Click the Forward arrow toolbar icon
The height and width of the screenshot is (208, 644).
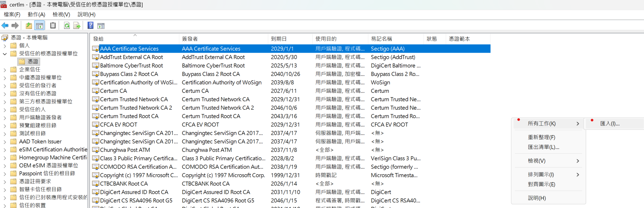(x=15, y=26)
